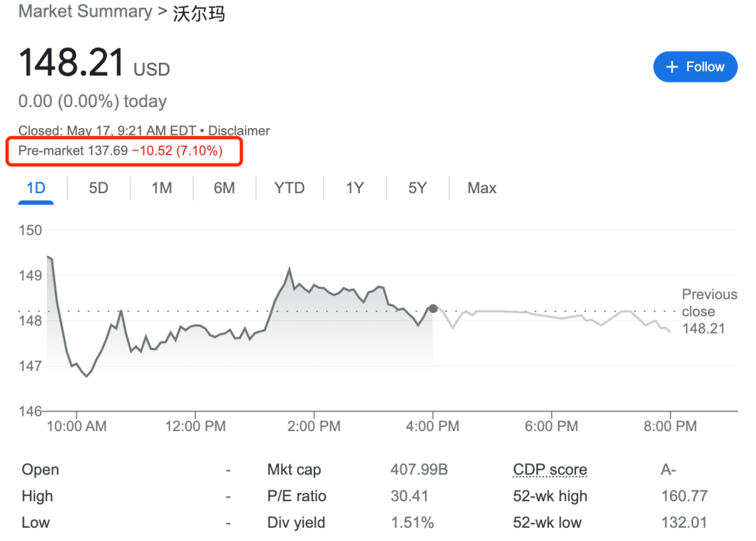Click the 12:00 PM axis label
756x541 pixels.
195,426
